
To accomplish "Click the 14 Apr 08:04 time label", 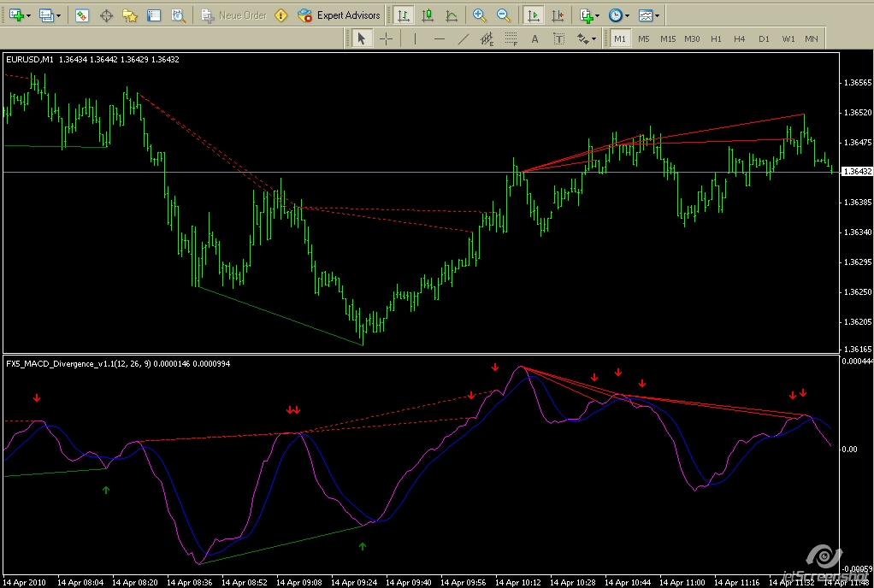I will point(80,582).
